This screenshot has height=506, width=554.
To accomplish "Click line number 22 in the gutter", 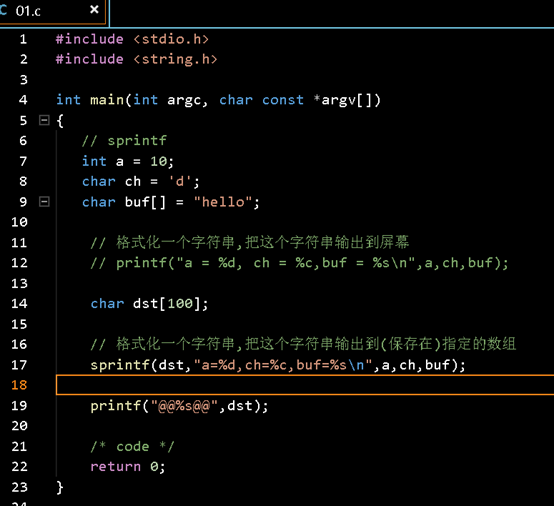I will tap(19, 467).
